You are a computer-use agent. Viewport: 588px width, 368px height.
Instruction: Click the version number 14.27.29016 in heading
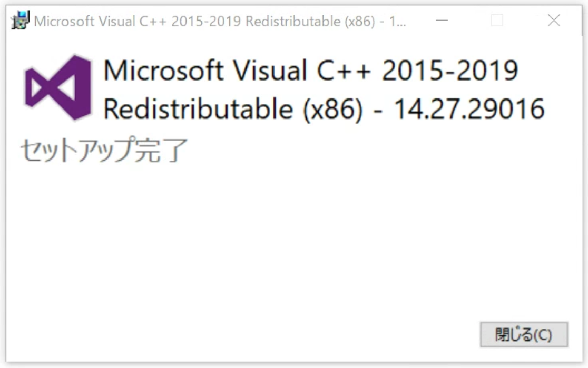point(469,110)
